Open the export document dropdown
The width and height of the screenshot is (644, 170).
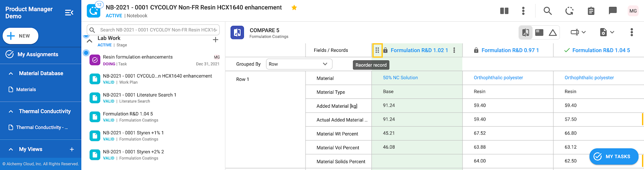(607, 32)
